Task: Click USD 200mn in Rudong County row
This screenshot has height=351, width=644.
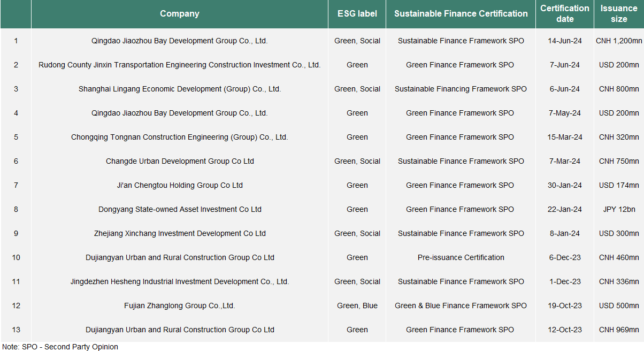Action: 619,65
